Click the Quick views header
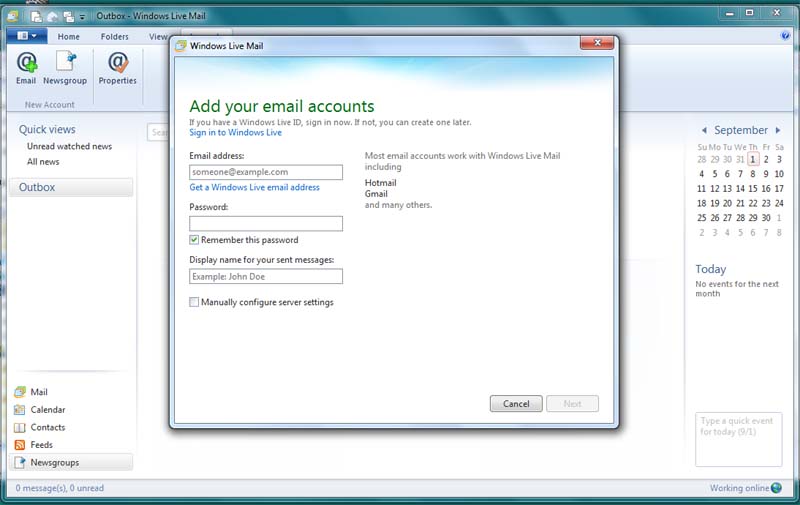This screenshot has width=800, height=505. coord(47,130)
